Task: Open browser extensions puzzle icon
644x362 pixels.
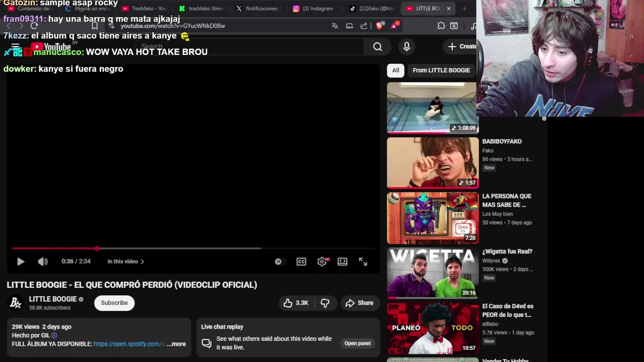Action: click(441, 26)
